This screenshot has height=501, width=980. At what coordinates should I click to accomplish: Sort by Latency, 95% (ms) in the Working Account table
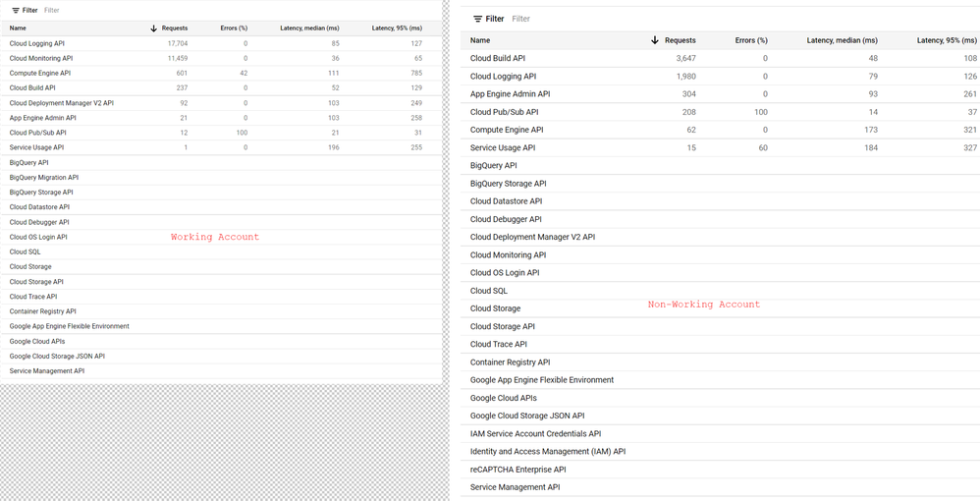(397, 28)
